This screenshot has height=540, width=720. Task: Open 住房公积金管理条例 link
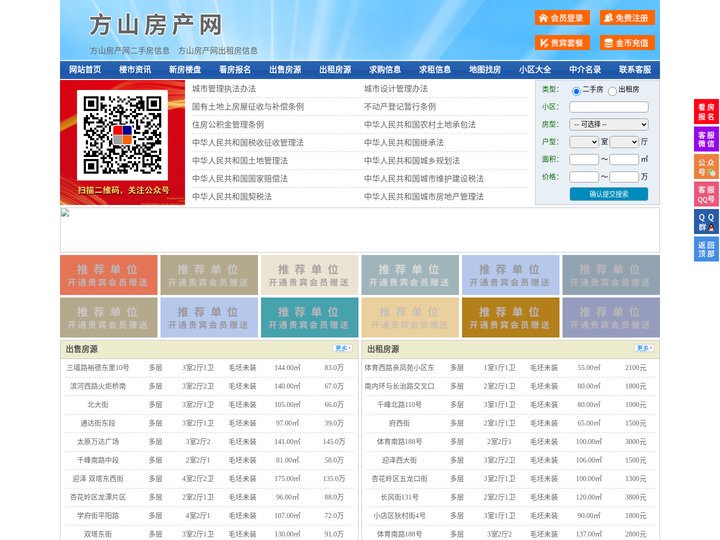click(228, 124)
